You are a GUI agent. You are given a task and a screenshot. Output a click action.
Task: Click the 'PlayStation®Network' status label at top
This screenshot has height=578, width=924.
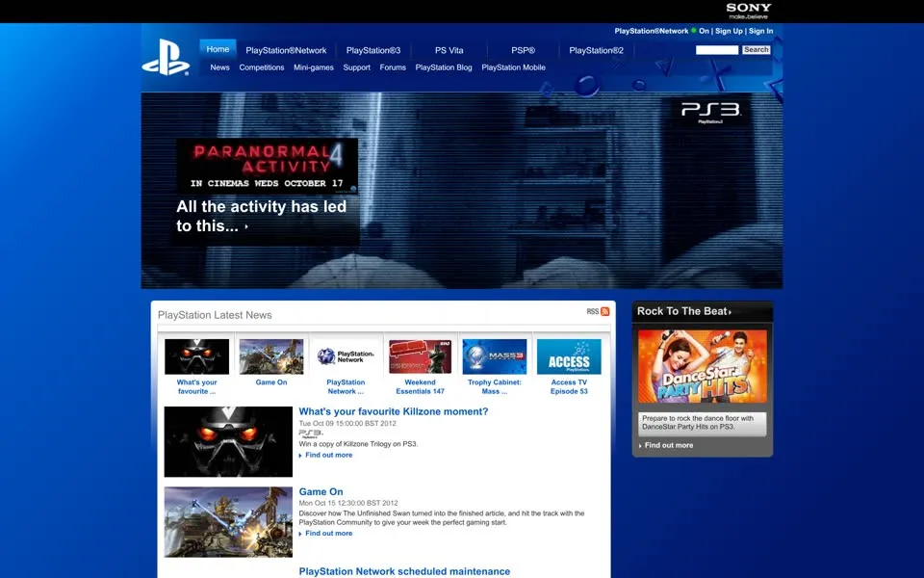tap(652, 31)
